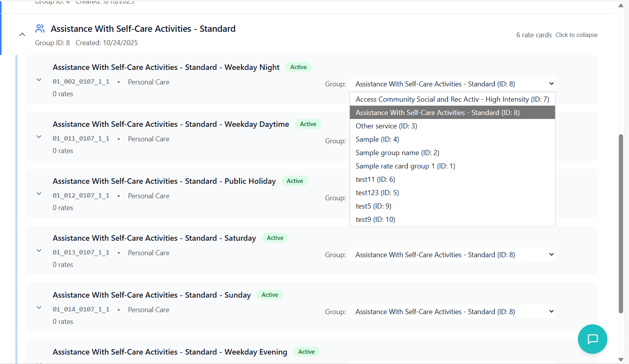Select test9 (ID: 10) option
Screen dimensions: 629x364
coord(375,219)
